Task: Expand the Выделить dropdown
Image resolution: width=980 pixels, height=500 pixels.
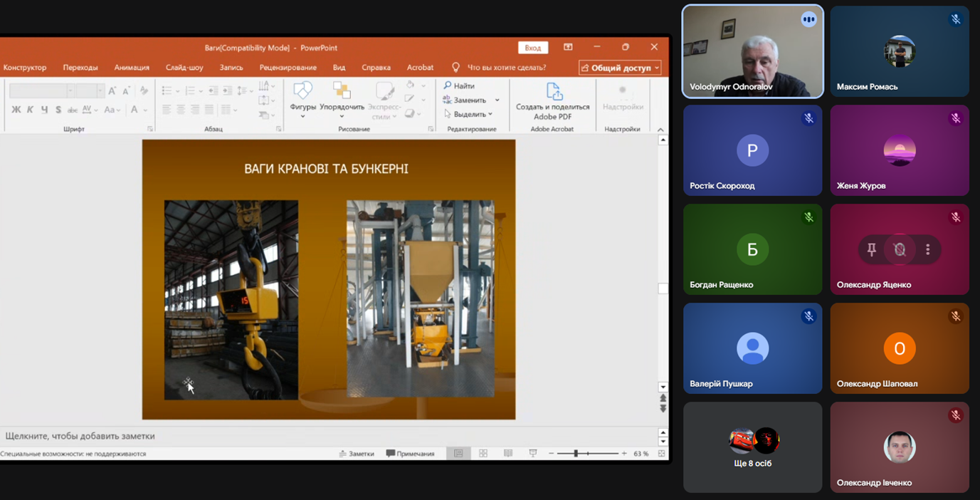Action: pyautogui.click(x=490, y=115)
